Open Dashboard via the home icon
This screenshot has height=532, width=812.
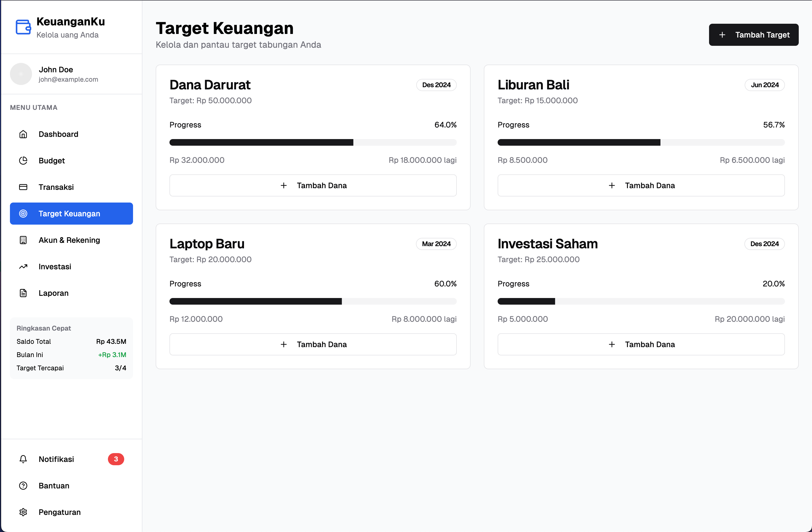[x=23, y=134]
